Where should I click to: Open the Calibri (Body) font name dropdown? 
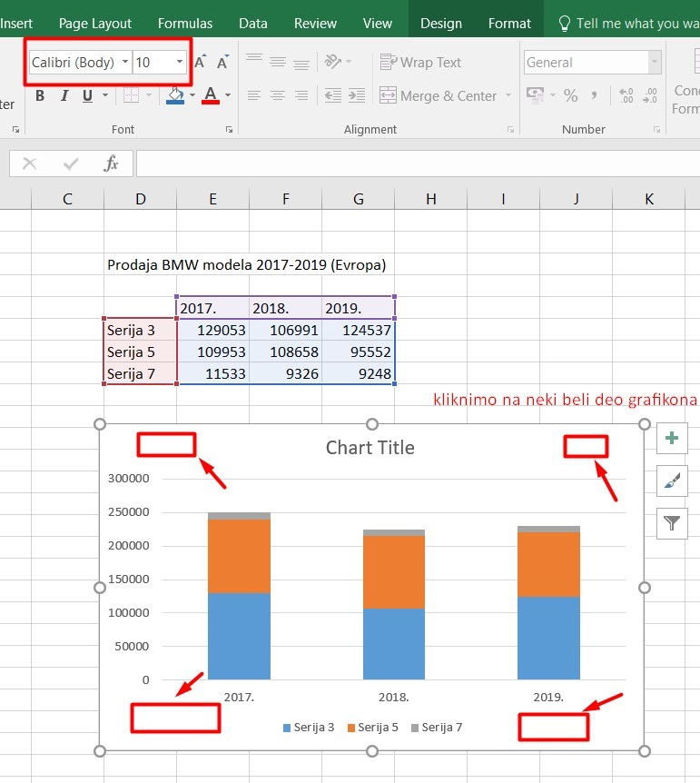point(124,62)
